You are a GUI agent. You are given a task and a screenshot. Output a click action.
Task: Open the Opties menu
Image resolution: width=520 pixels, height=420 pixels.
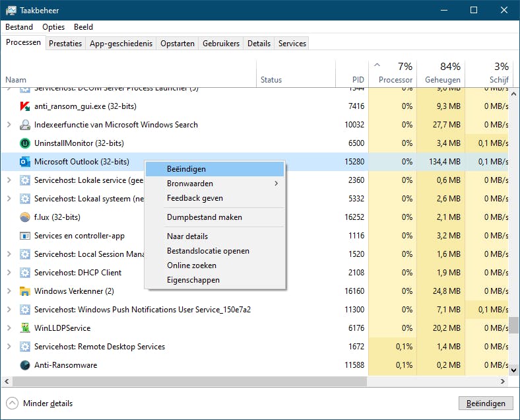pyautogui.click(x=53, y=27)
